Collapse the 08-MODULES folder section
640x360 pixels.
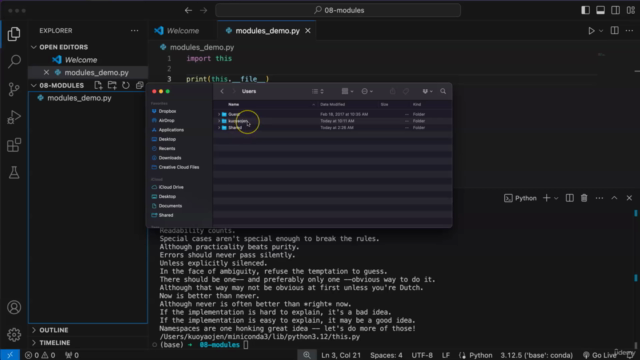click(x=34, y=85)
